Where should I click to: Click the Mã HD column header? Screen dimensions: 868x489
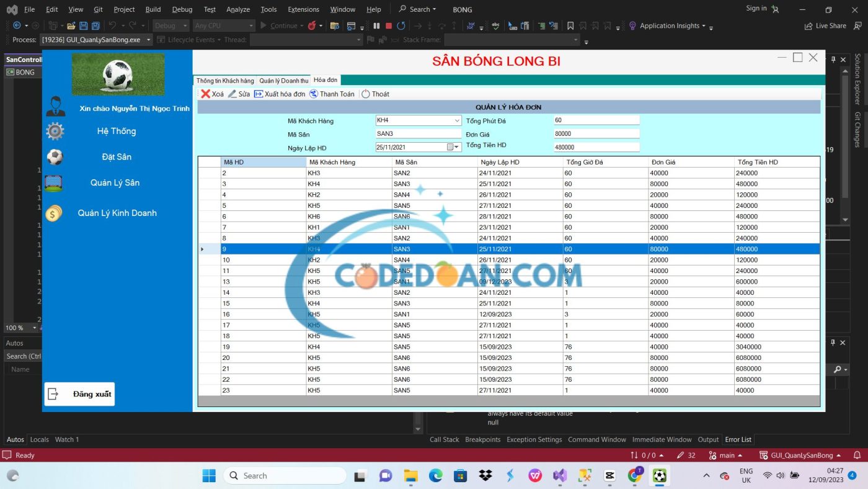pos(263,162)
